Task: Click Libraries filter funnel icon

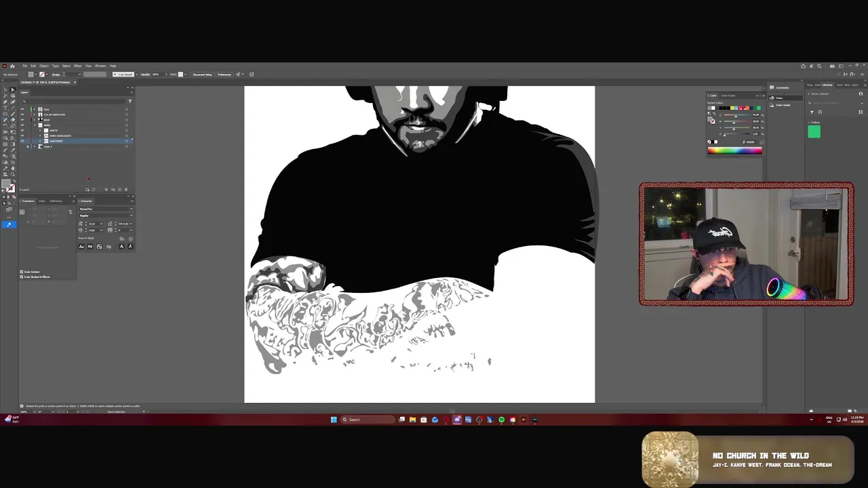Action: point(812,112)
